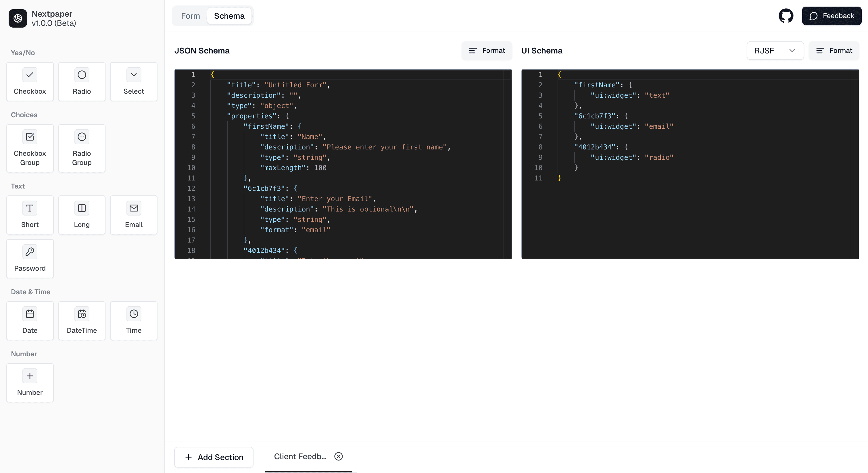
Task: Open the Client Feedb... section tab
Action: 300,457
